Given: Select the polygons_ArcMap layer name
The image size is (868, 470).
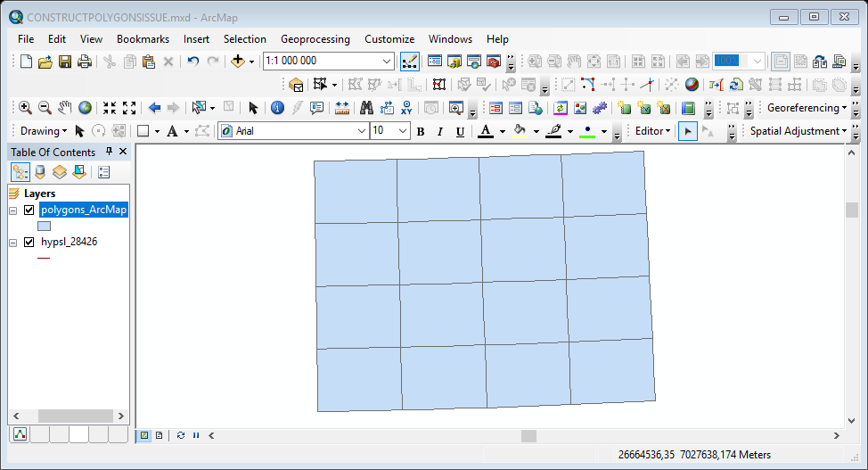Looking at the screenshot, I should click(84, 210).
